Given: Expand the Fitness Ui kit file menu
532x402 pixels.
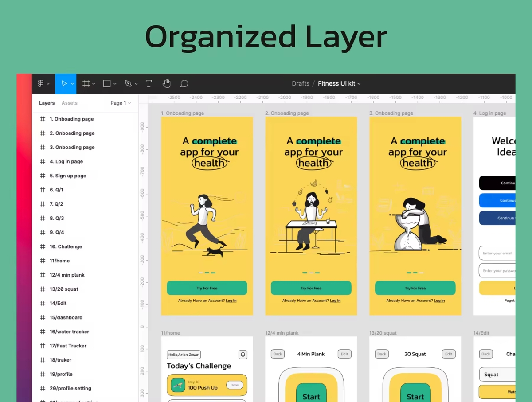Looking at the screenshot, I should pos(339,84).
